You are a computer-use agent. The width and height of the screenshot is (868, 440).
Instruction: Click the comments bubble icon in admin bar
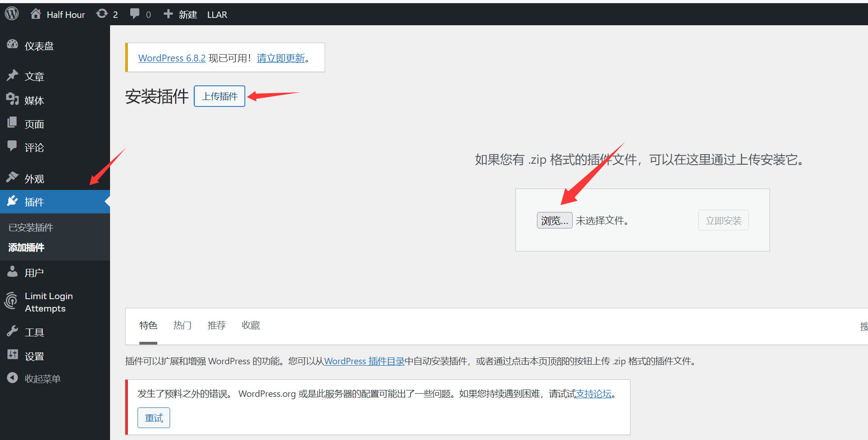click(135, 14)
